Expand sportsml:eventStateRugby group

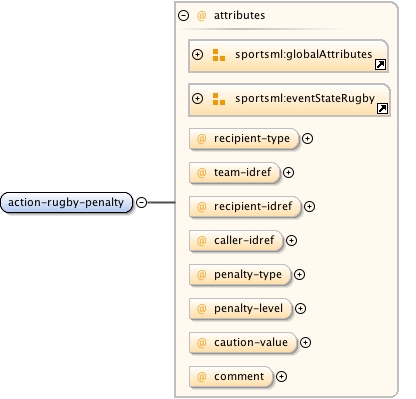coord(198,98)
